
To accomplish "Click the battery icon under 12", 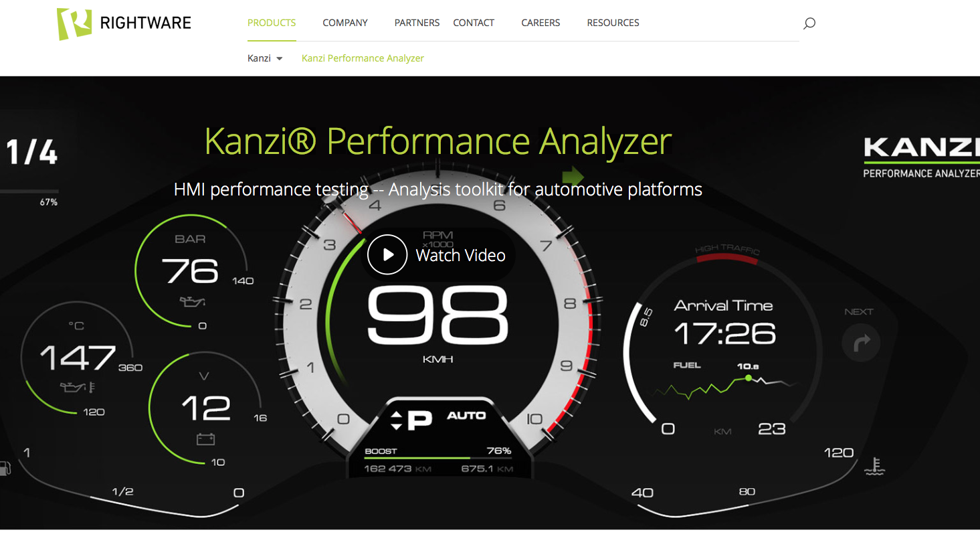I will [x=205, y=439].
